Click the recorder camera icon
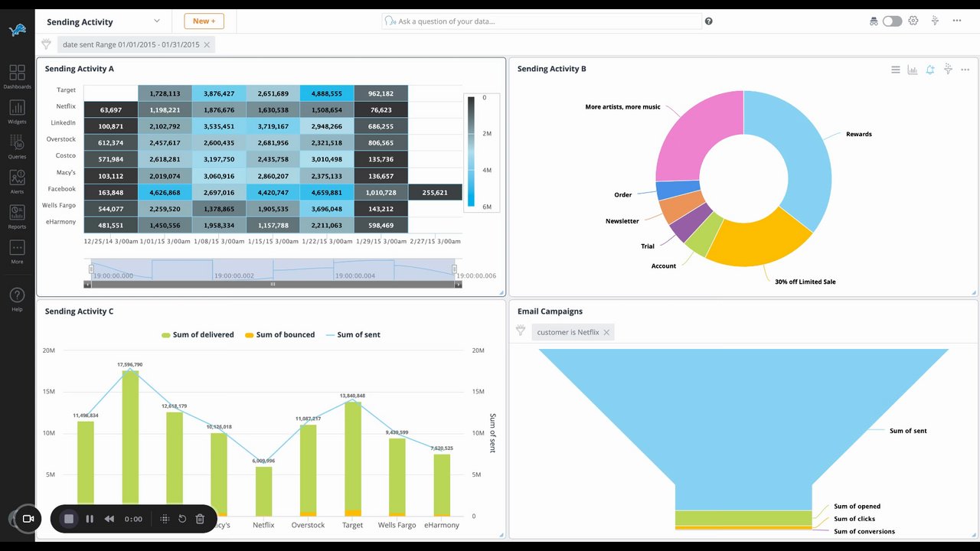The width and height of the screenshot is (980, 551). (28, 519)
